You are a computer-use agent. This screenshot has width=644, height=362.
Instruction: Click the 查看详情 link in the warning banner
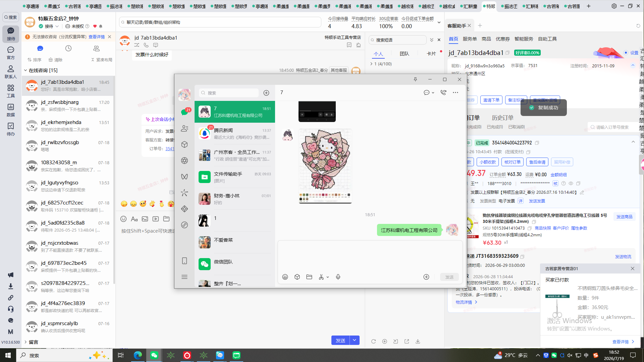97,37
